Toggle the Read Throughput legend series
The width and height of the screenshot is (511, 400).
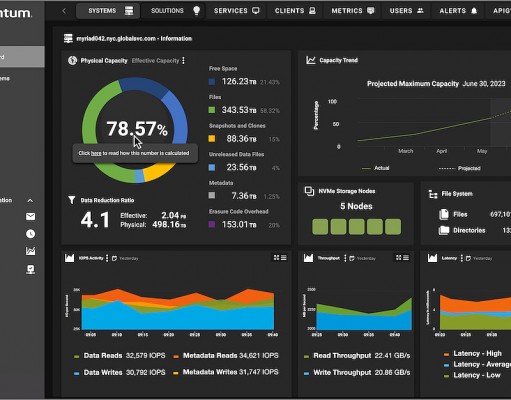[357, 356]
